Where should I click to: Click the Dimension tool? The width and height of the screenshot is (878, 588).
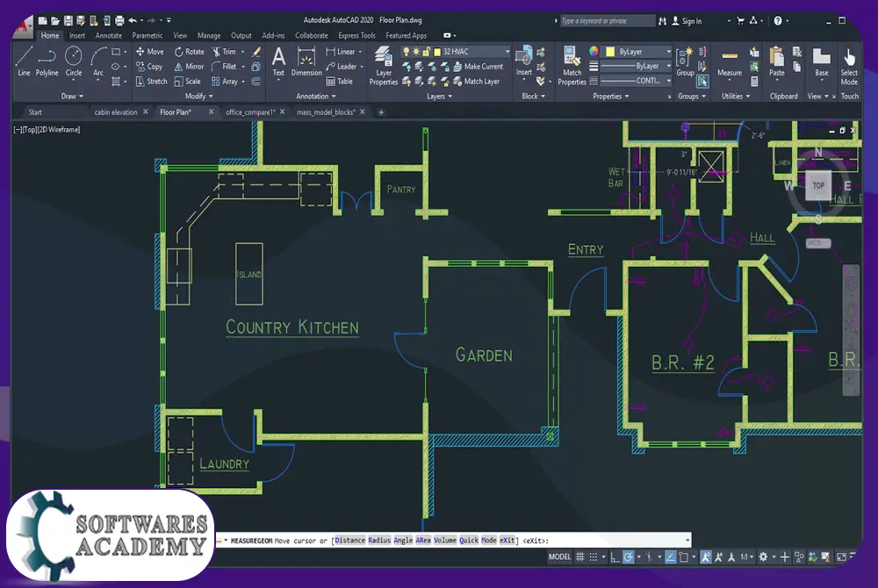click(306, 61)
